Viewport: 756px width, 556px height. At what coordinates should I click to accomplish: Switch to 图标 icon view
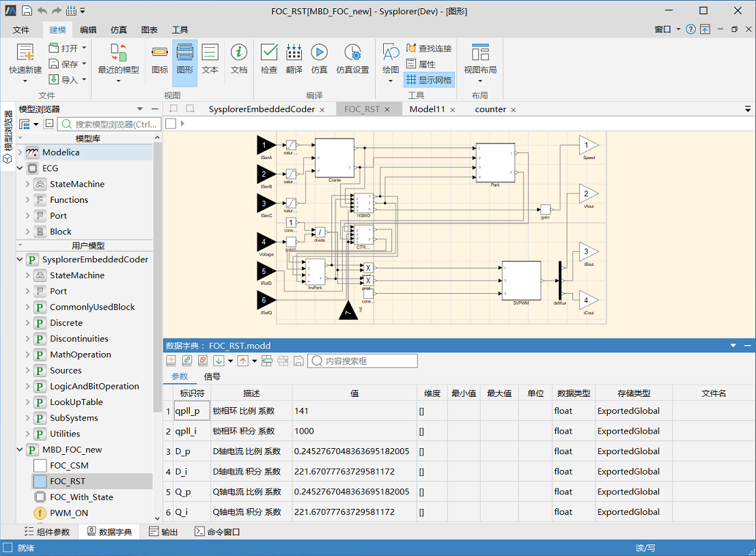click(160, 53)
